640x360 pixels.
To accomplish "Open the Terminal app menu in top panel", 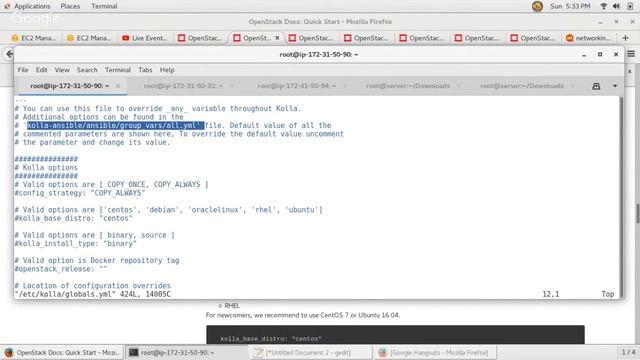I will tap(104, 6).
